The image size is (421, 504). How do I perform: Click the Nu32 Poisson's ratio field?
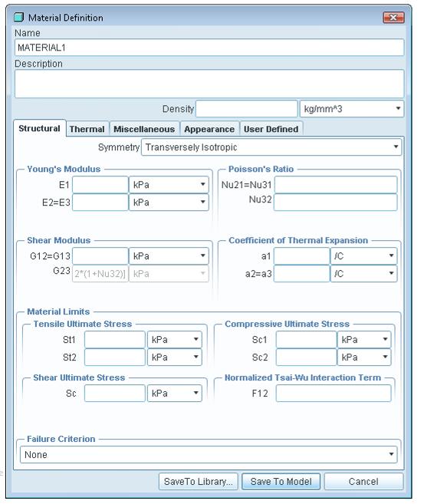click(x=336, y=203)
